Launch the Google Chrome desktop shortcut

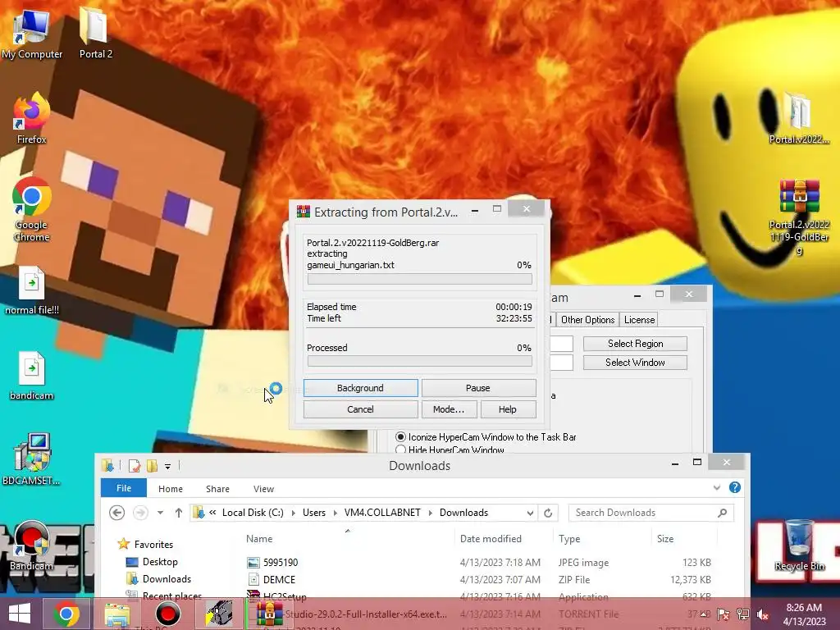32,210
